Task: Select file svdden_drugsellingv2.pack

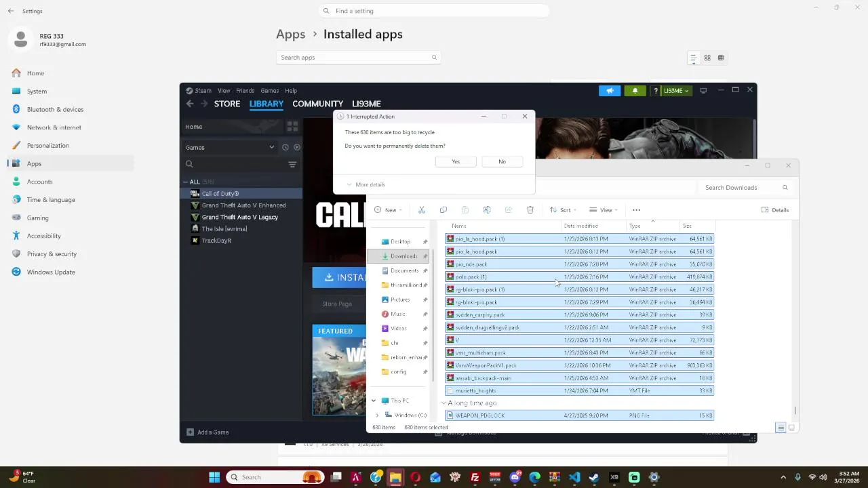Action: (579, 327)
